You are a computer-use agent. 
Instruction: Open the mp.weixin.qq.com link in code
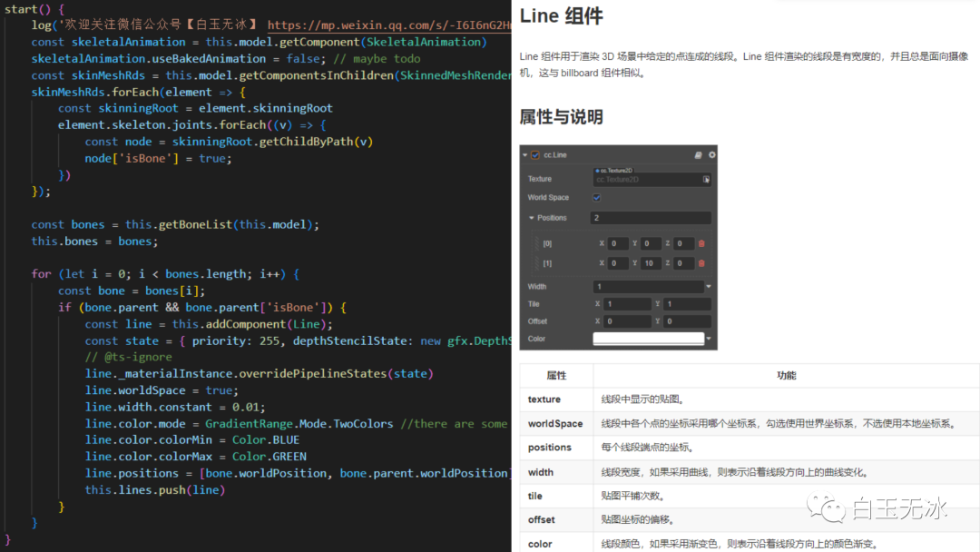(x=388, y=25)
